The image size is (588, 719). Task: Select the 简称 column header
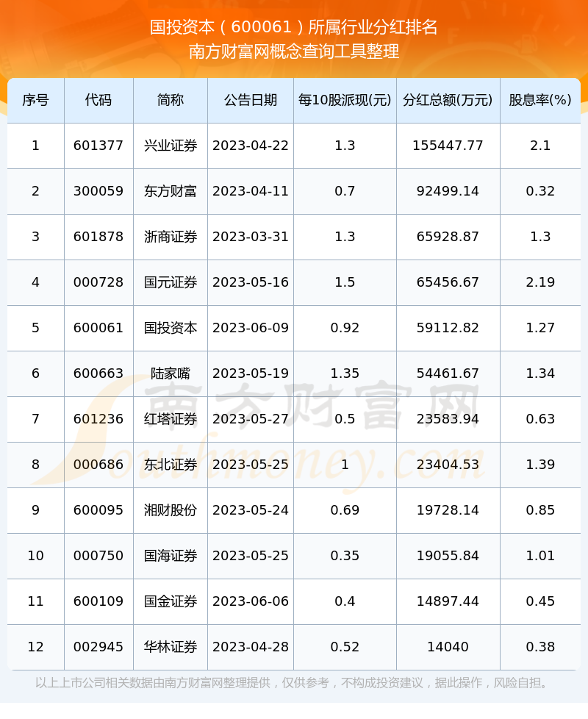(x=171, y=100)
